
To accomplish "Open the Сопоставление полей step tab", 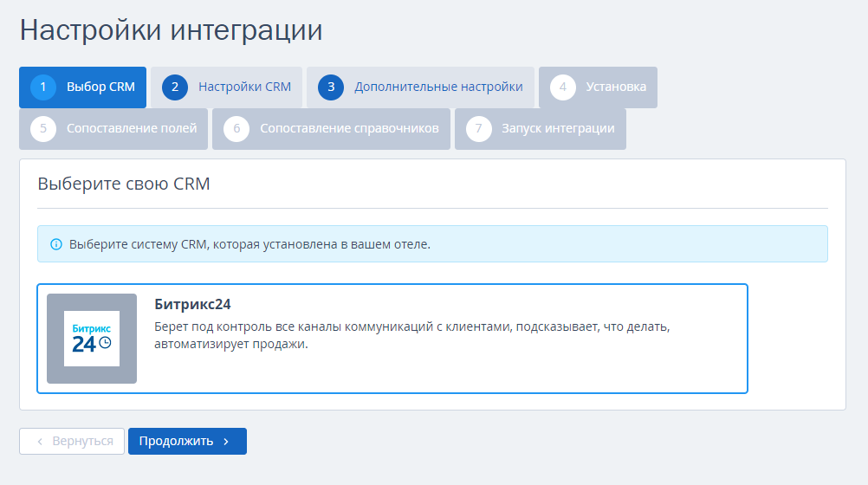I will (x=113, y=128).
